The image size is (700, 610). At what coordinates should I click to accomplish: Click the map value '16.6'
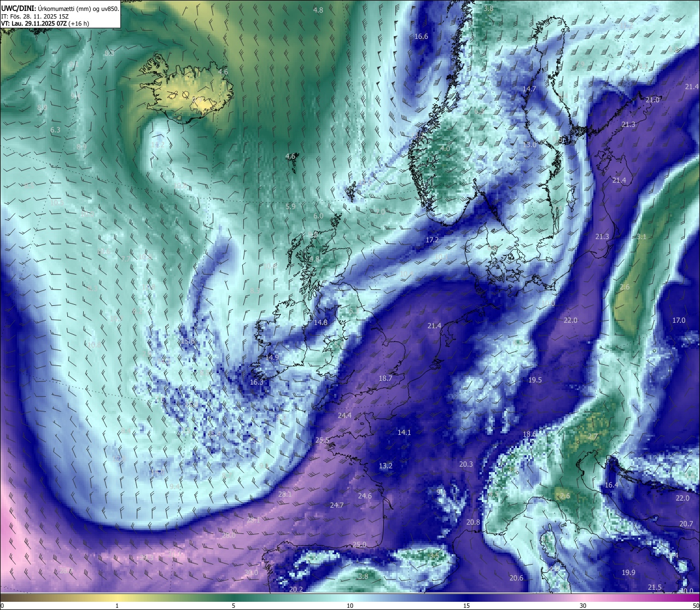pos(421,37)
